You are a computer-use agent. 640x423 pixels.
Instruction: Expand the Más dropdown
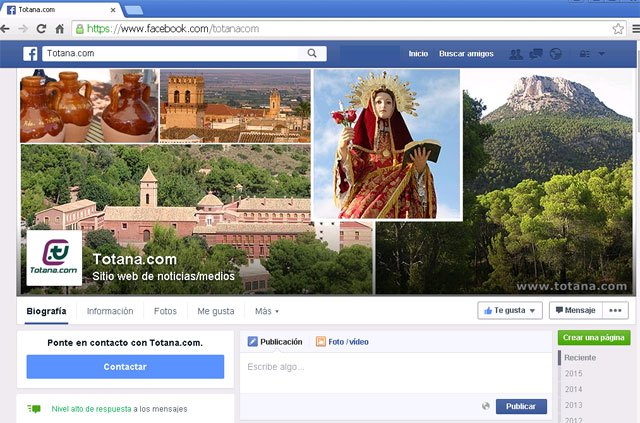pos(266,311)
